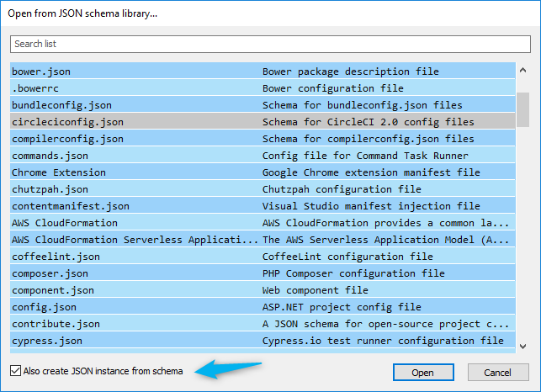The height and width of the screenshot is (392, 541).
Task: Click 'Visual Studio manifest injection file' description
Action: pyautogui.click(x=371, y=206)
